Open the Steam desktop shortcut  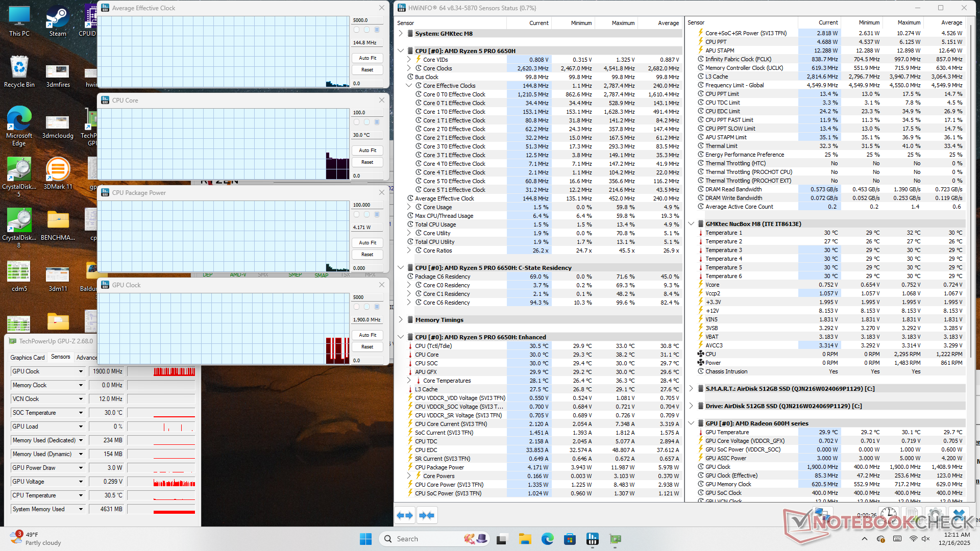[58, 20]
